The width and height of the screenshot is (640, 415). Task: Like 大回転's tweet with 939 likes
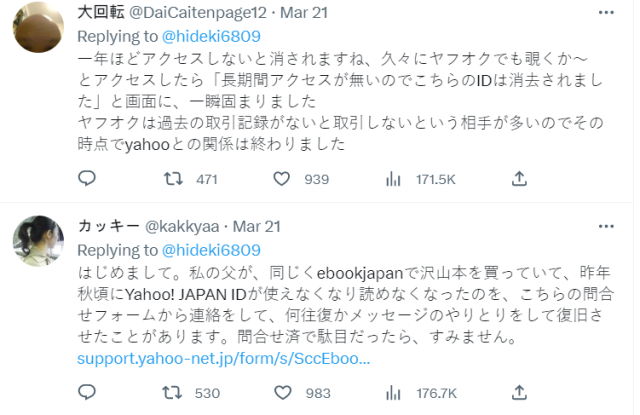(282, 179)
